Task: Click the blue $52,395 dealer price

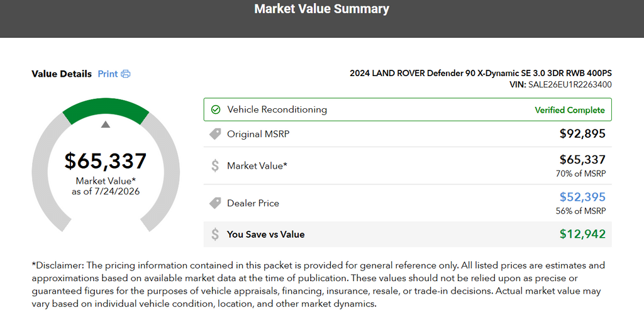Action: (x=582, y=197)
